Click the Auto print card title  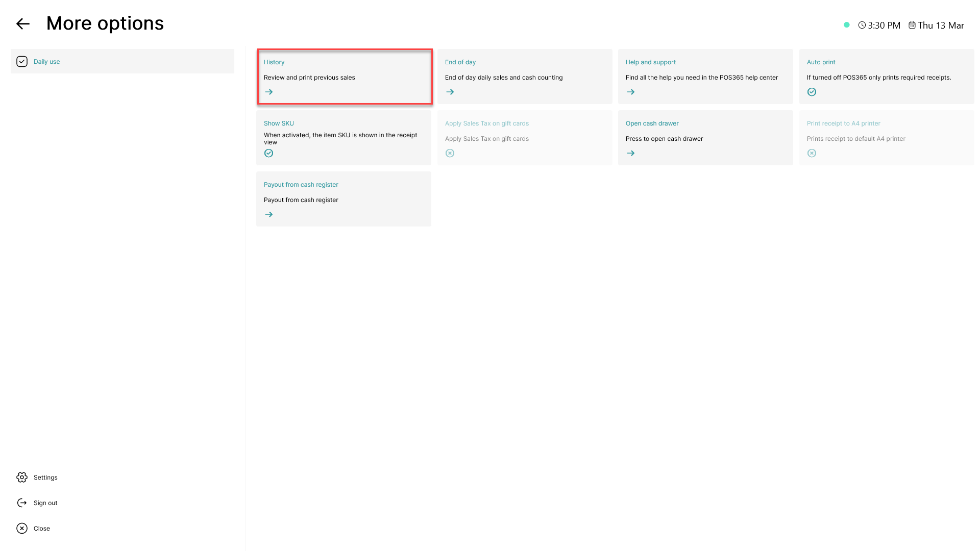pos(821,62)
